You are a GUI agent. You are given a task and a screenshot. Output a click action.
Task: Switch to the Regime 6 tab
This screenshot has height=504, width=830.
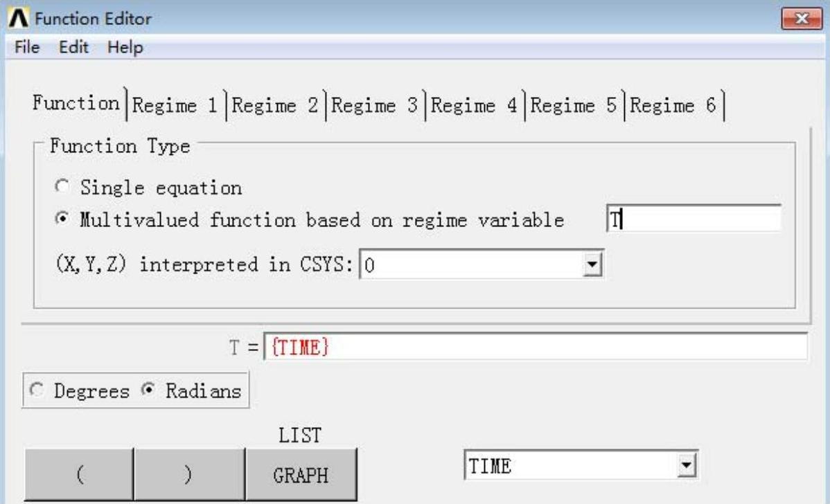[x=673, y=106]
